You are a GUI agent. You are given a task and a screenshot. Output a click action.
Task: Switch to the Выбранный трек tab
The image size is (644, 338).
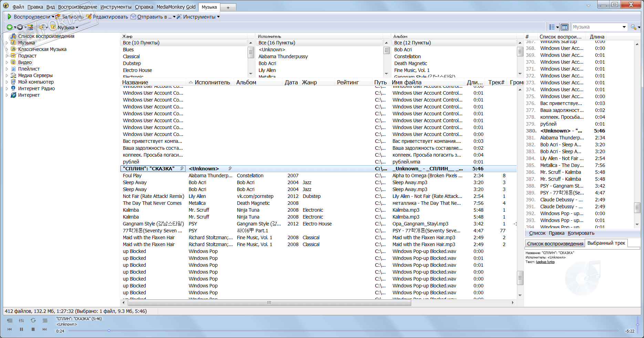coord(606,243)
